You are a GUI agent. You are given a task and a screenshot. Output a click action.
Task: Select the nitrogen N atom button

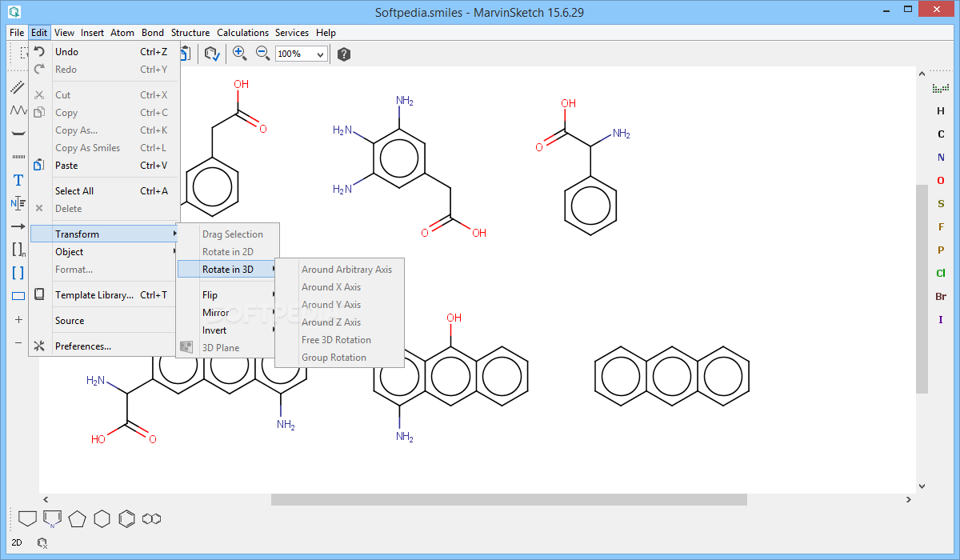click(941, 158)
